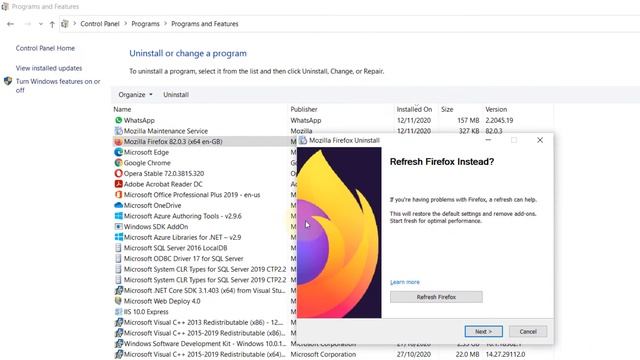Viewport: 640px width, 360px height.
Task: Open the Organize dropdown menu
Action: point(135,95)
